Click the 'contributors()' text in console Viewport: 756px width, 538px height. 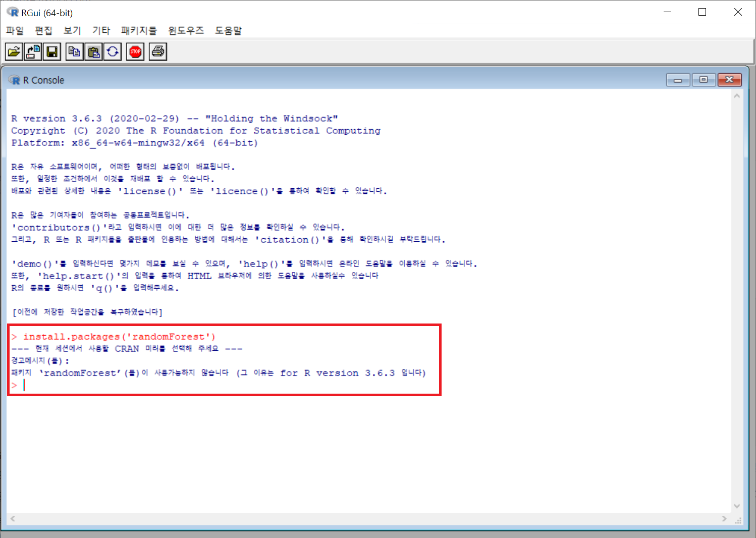point(59,228)
